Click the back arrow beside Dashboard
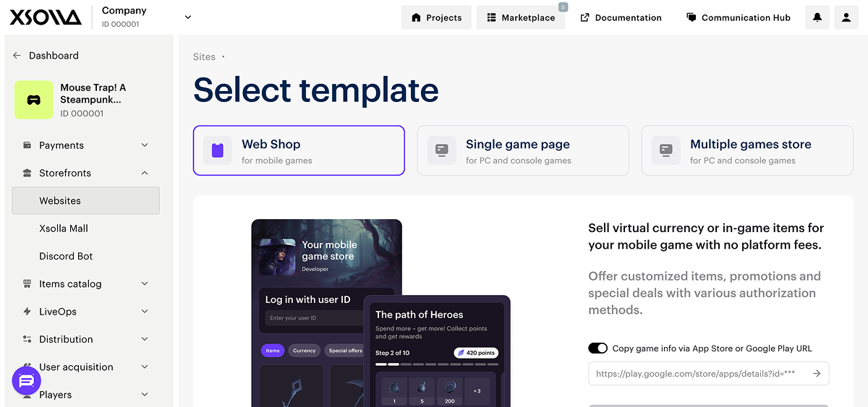This screenshot has width=868, height=407. point(17,56)
